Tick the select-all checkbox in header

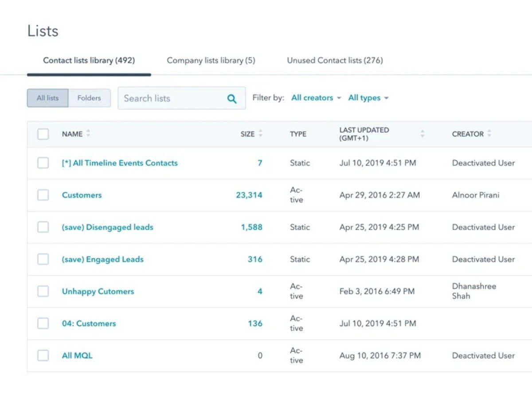click(x=43, y=134)
